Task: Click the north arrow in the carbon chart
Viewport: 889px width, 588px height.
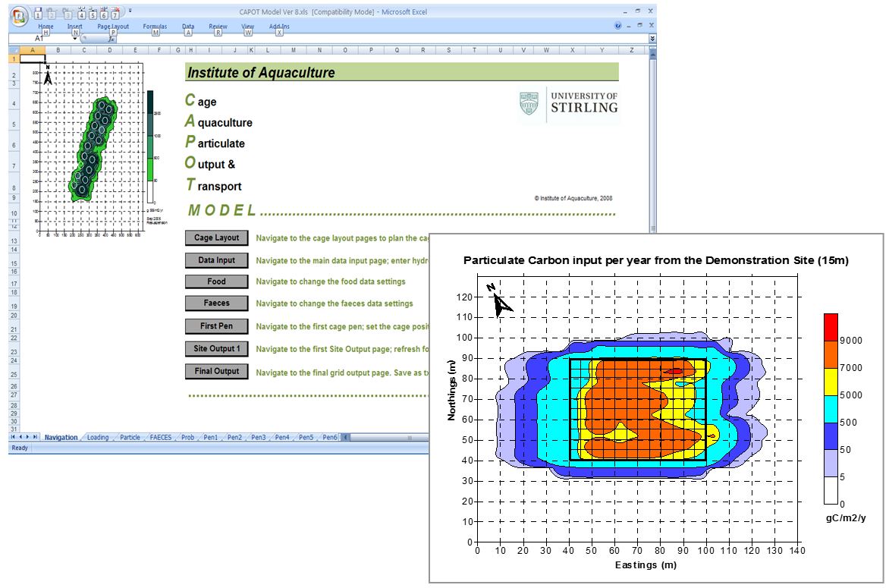Action: (x=500, y=300)
